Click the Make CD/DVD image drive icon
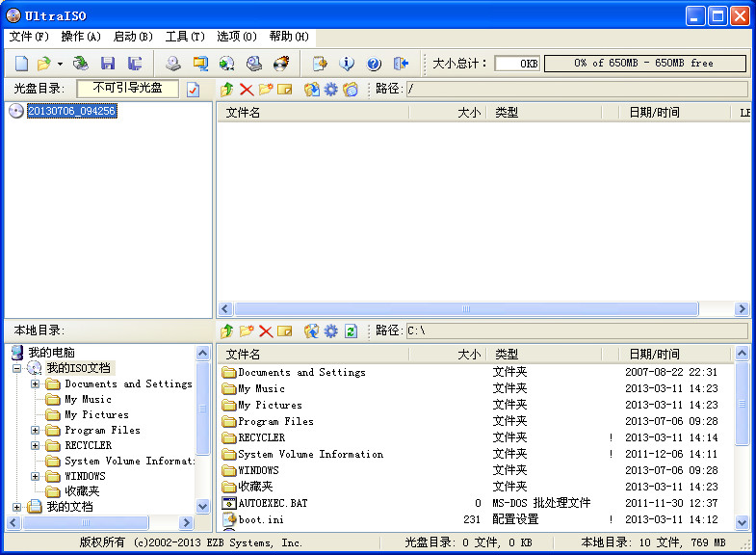756x555 pixels. 173,64
